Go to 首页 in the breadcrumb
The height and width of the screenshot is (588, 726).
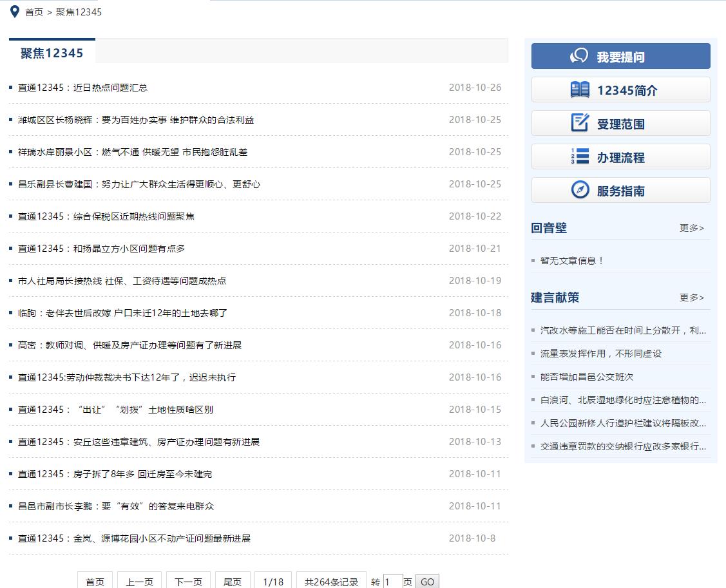(x=34, y=12)
